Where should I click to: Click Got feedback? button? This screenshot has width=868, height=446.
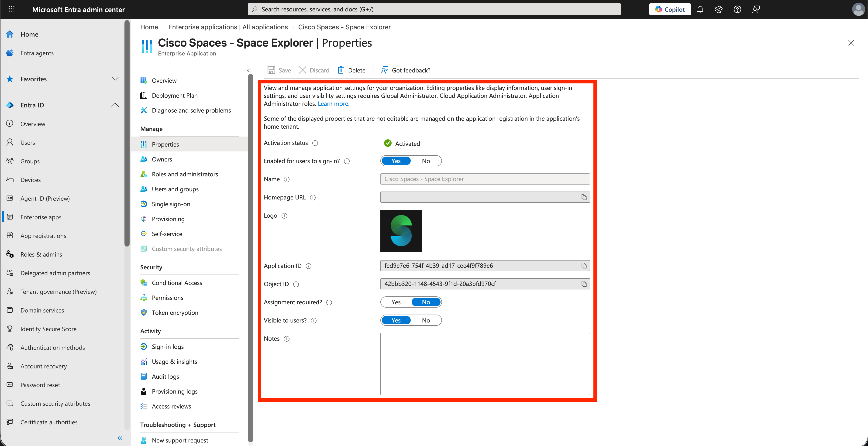[x=405, y=70]
